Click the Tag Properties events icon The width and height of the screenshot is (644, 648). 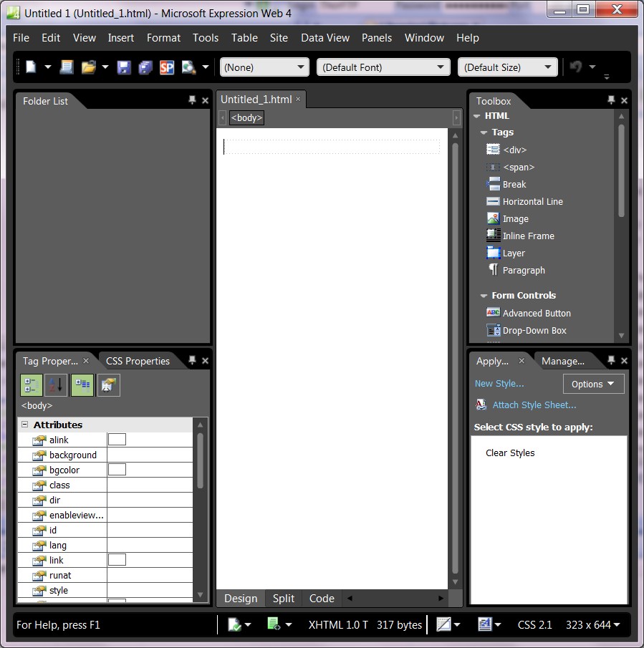tap(109, 385)
